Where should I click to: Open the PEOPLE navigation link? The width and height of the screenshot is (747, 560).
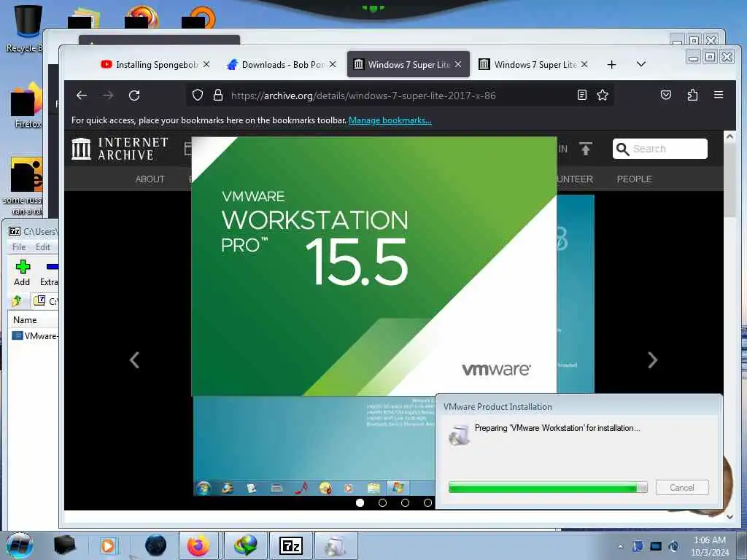[x=634, y=179]
